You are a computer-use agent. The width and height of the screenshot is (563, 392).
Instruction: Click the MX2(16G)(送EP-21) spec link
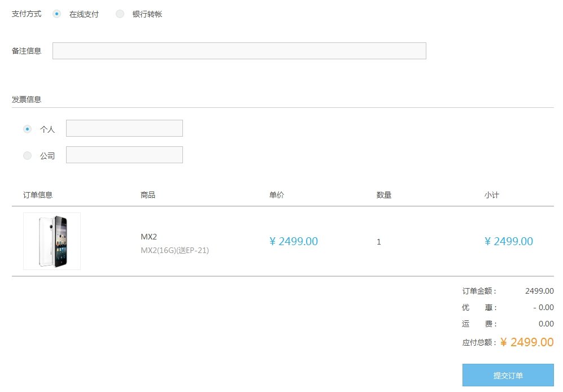(176, 250)
